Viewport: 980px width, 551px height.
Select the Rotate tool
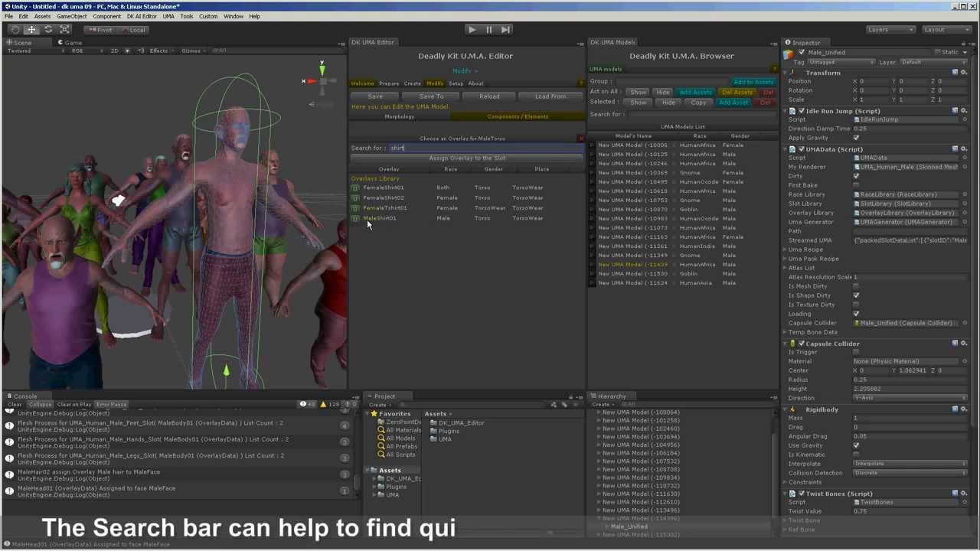pos(48,29)
